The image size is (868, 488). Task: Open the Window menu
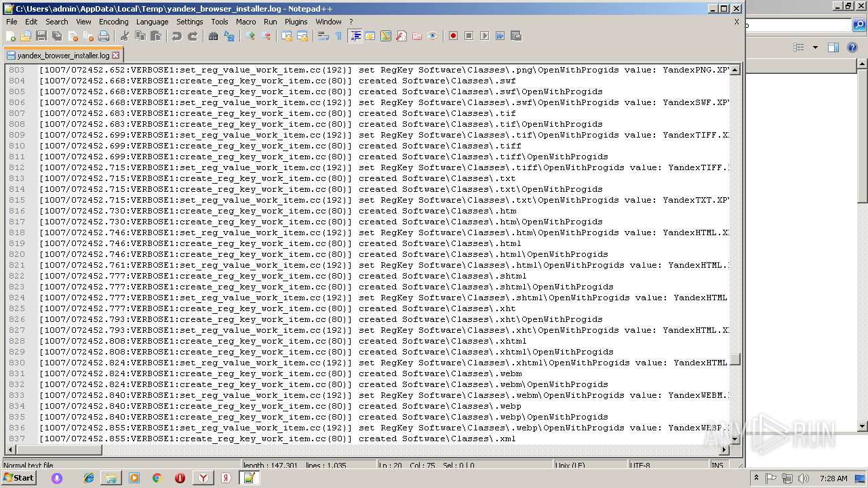click(x=328, y=22)
